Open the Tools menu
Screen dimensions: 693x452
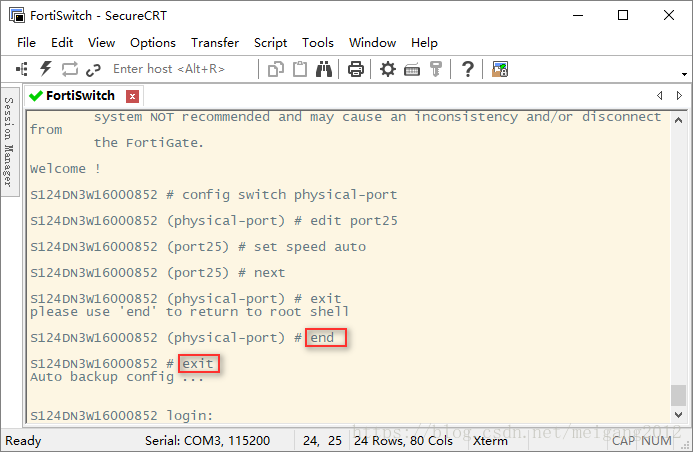(318, 42)
